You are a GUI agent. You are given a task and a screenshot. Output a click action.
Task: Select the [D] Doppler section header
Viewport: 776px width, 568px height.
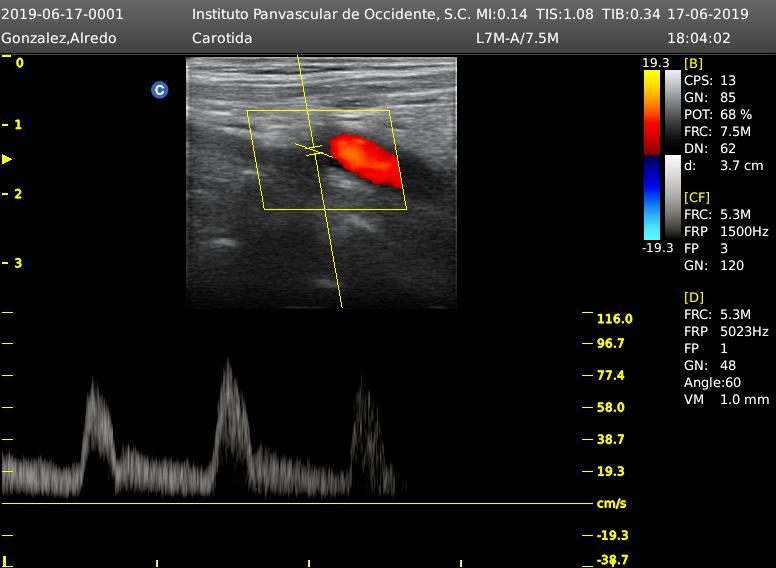pyautogui.click(x=693, y=297)
